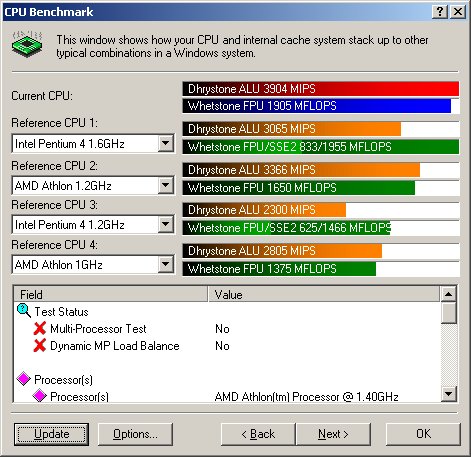Click red X icon beside Multi-Processor Test
The height and width of the screenshot is (457, 471).
pyautogui.click(x=40, y=328)
